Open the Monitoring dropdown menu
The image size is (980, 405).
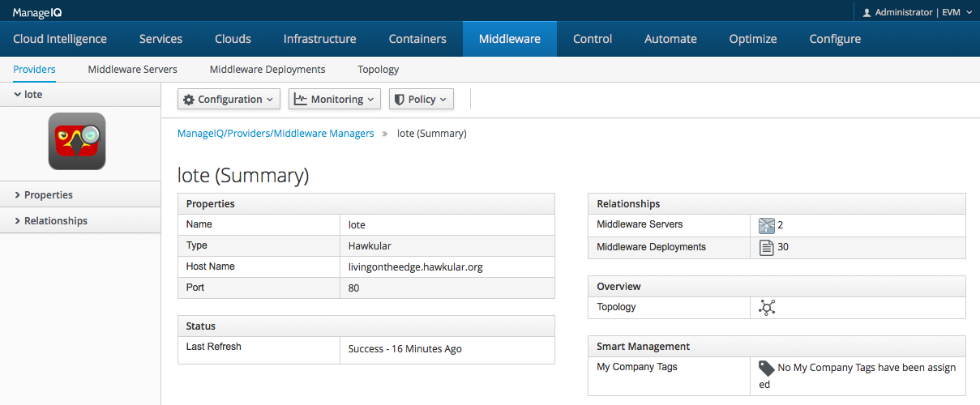coord(335,99)
